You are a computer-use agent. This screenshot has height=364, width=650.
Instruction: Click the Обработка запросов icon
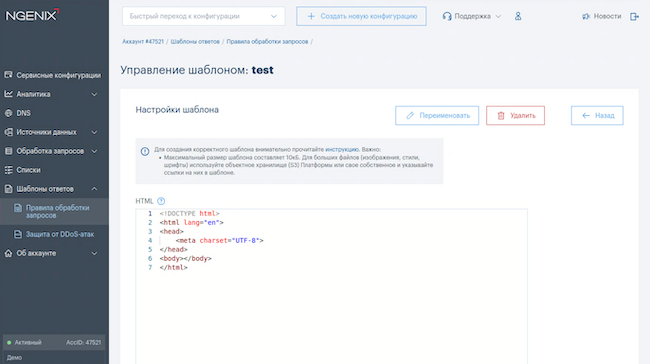(8, 151)
